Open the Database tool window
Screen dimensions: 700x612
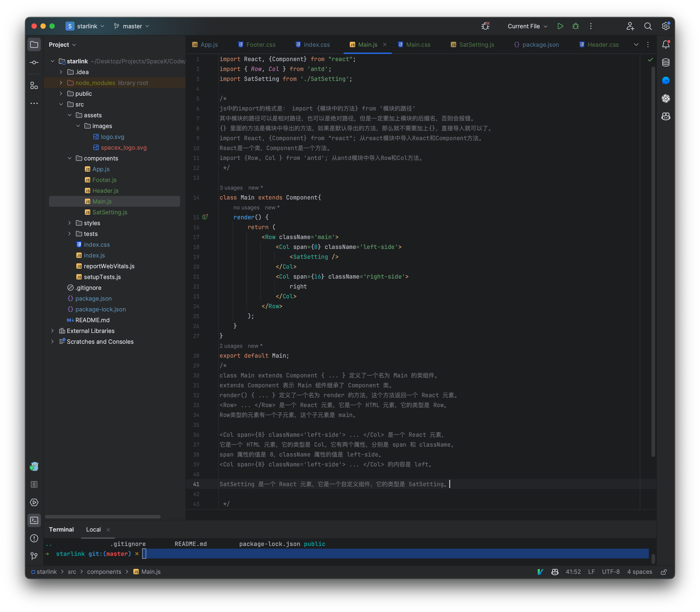[x=666, y=62]
